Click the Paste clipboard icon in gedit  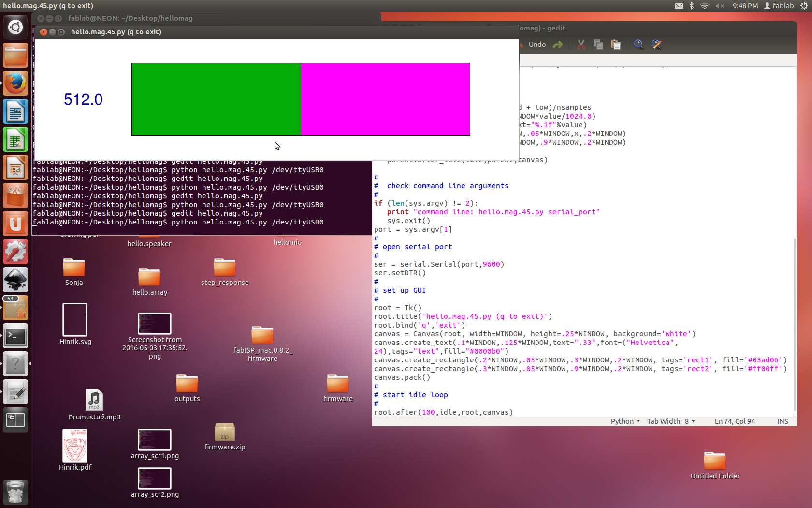(615, 45)
